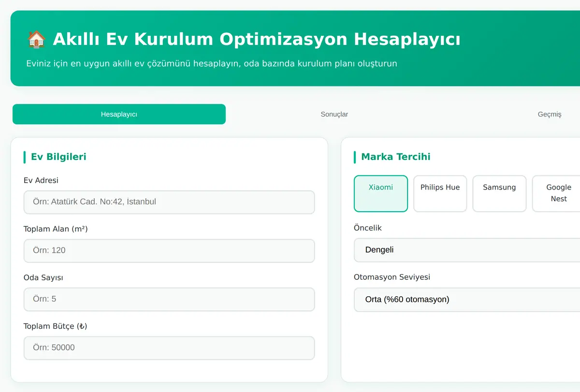Choose the Philips Hue brand
Image resolution: width=580 pixels, height=392 pixels.
click(440, 193)
